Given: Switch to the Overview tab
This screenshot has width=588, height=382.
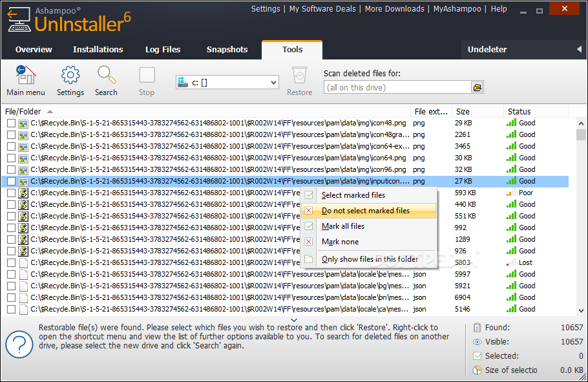Looking at the screenshot, I should [x=34, y=50].
